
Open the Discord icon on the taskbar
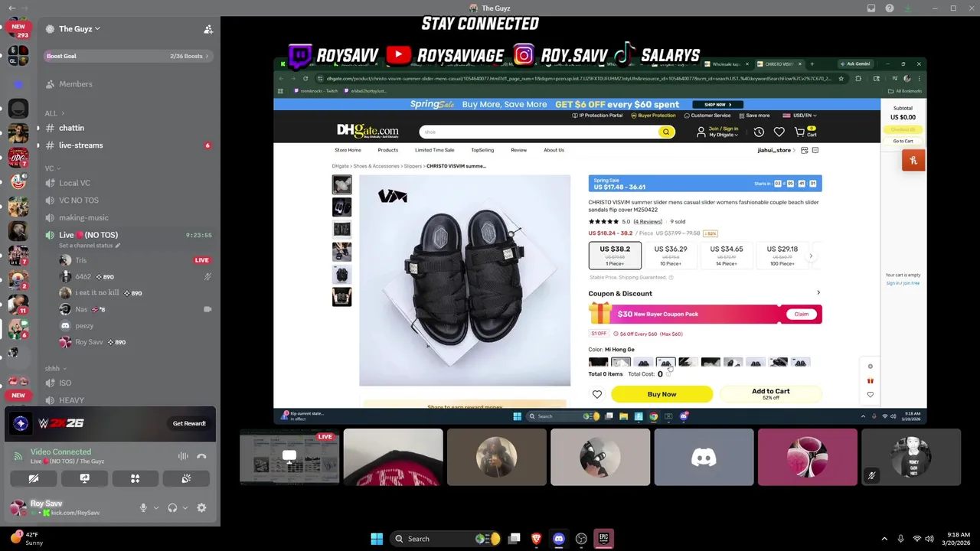click(x=559, y=539)
